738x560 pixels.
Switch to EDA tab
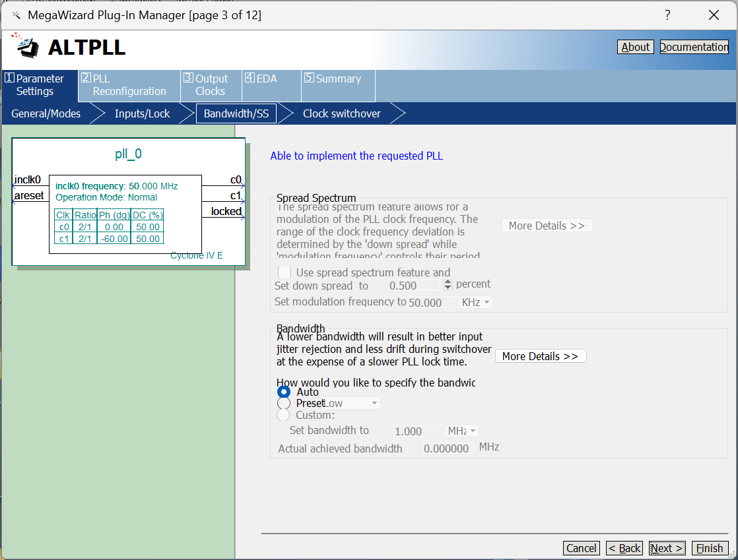coord(271,85)
